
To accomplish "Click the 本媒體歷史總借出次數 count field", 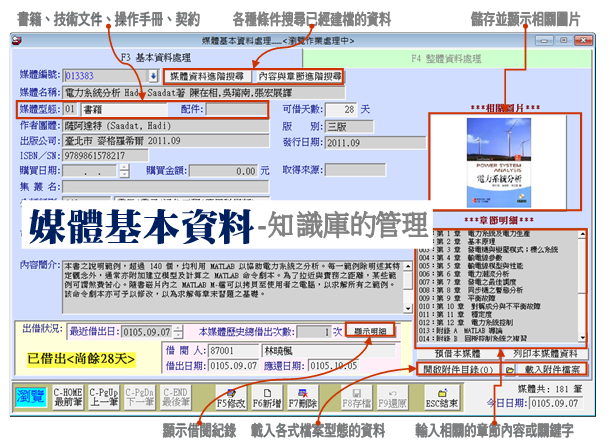I will tap(314, 332).
